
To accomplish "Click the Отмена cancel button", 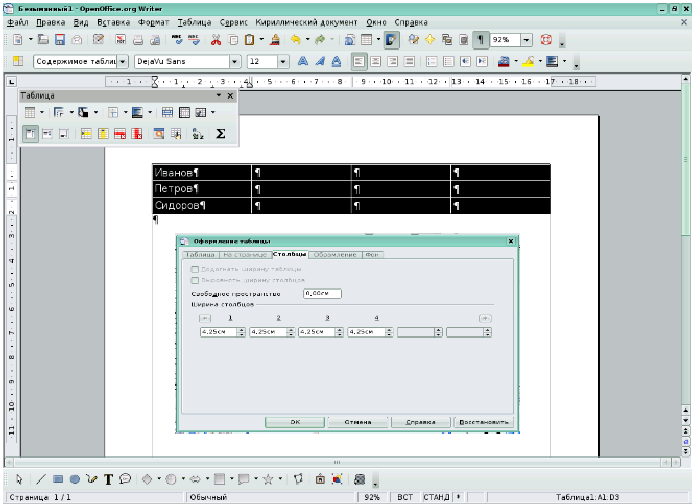I will (x=358, y=422).
